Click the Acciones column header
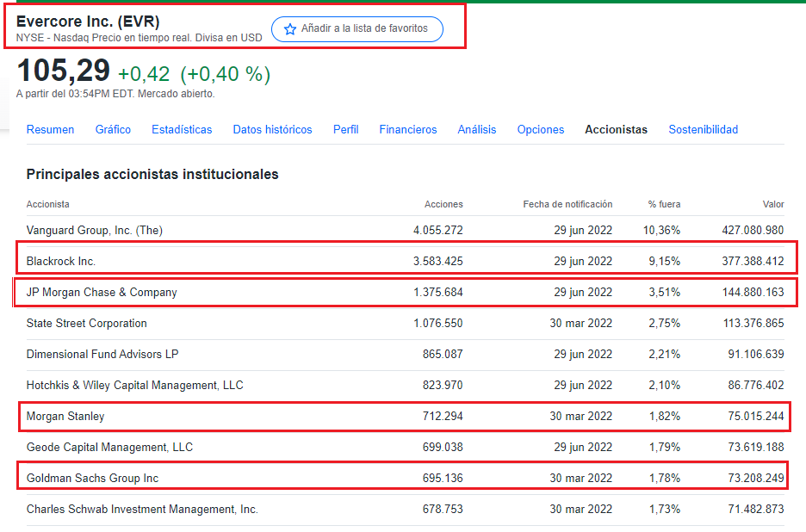The width and height of the screenshot is (806, 532). [443, 205]
